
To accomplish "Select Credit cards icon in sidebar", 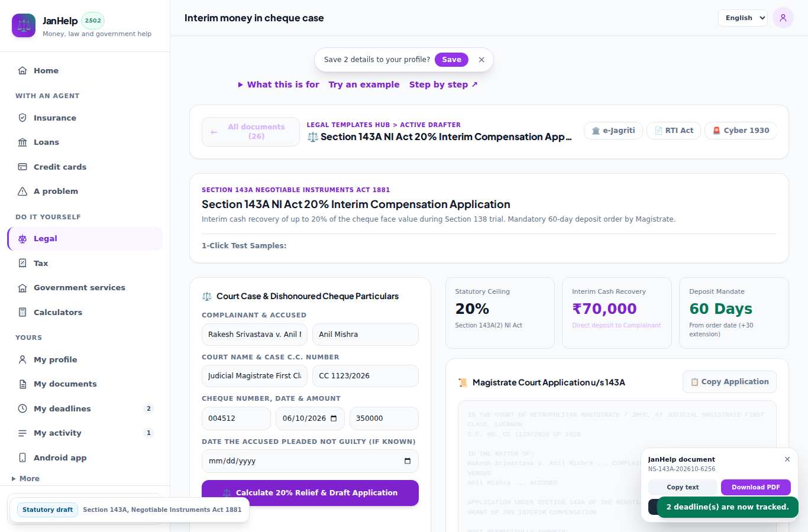I will tap(22, 167).
